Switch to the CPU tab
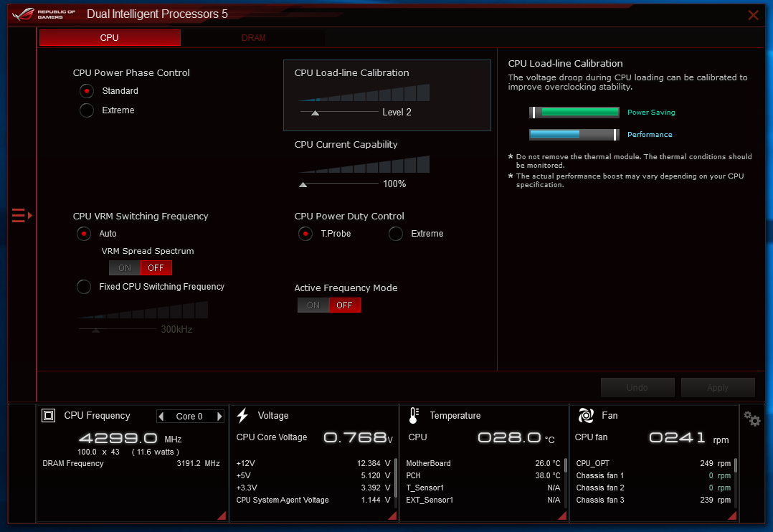This screenshot has width=773, height=532. 110,38
